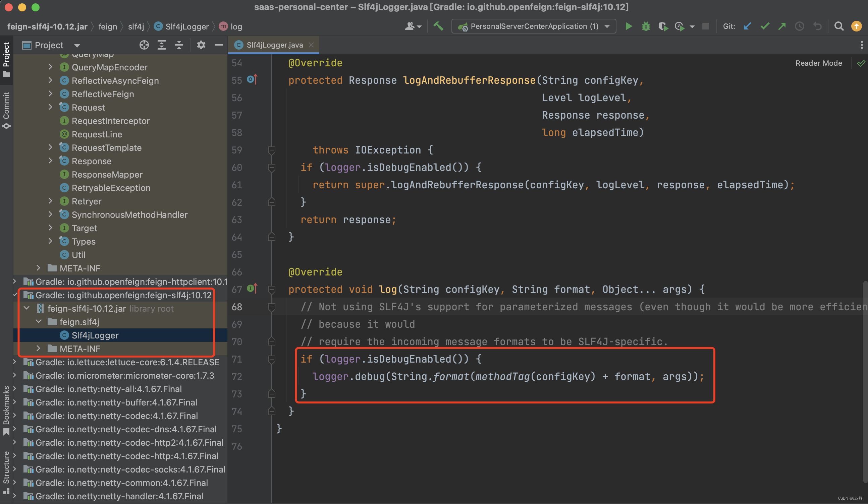Click the Build project hammer icon
This screenshot has height=504, width=868.
pos(438,26)
